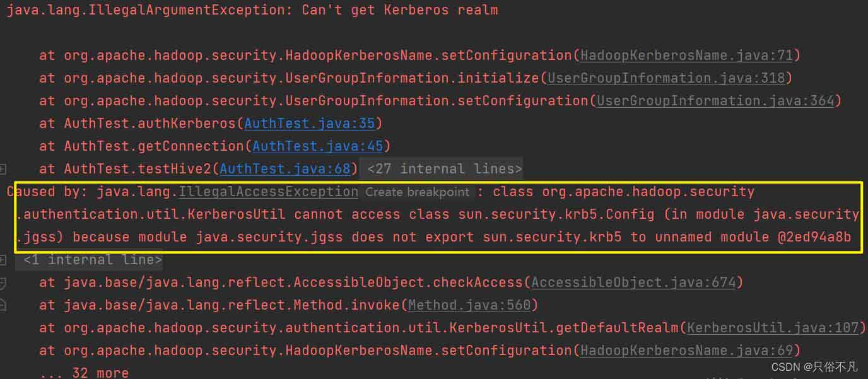The height and width of the screenshot is (379, 868).
Task: Click the 'Can't get Kerberos realm' exception message
Action: pyautogui.click(x=399, y=10)
